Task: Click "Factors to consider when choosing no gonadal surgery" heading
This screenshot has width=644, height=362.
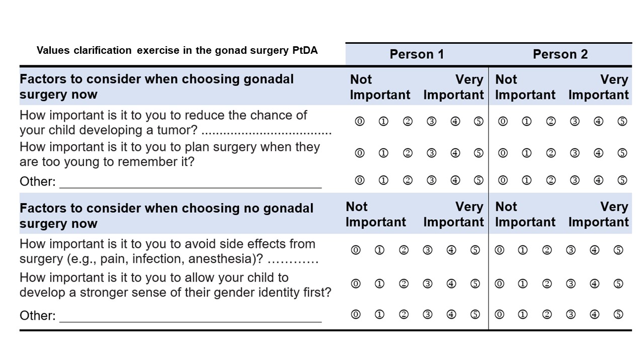Action: coord(166,216)
